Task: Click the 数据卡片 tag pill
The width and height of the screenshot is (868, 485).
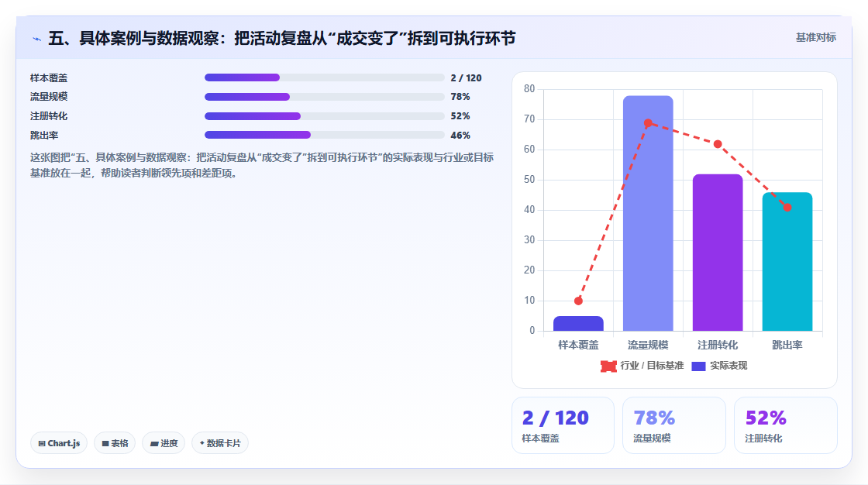Action: [x=220, y=443]
